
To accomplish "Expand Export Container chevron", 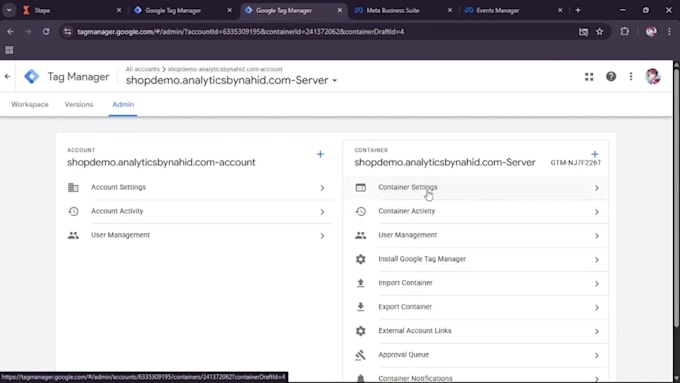I will point(597,307).
